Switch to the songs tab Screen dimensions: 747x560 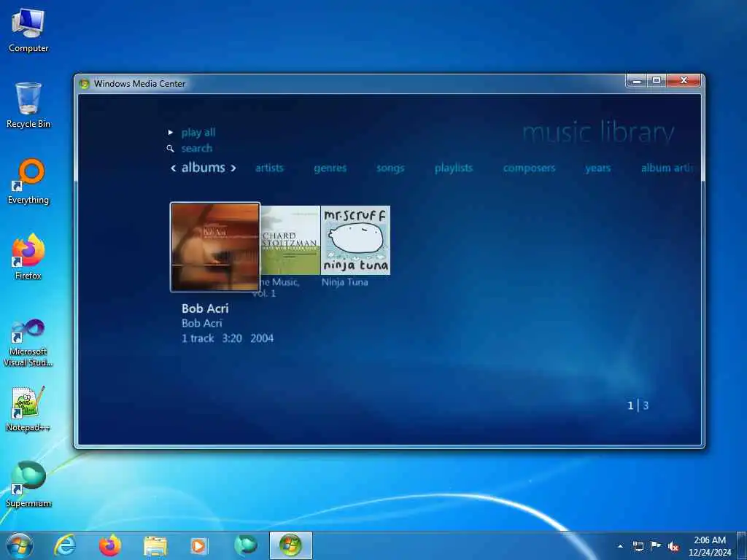[390, 168]
